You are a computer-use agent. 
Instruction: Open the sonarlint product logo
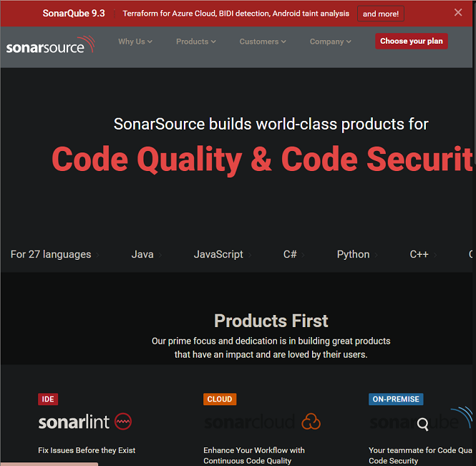click(84, 422)
